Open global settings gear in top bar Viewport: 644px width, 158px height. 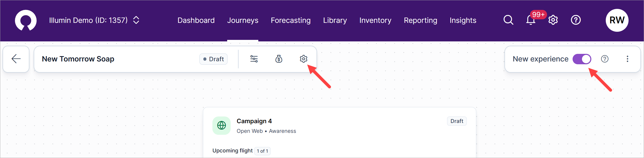553,20
